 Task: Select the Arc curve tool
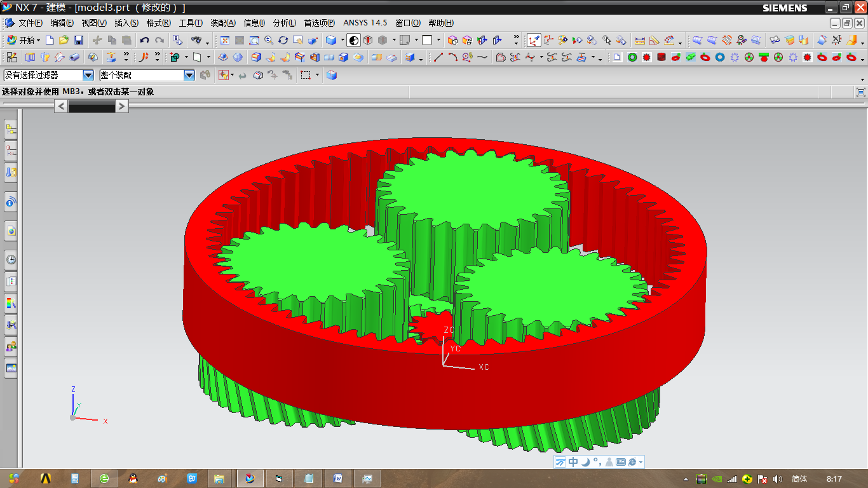452,57
